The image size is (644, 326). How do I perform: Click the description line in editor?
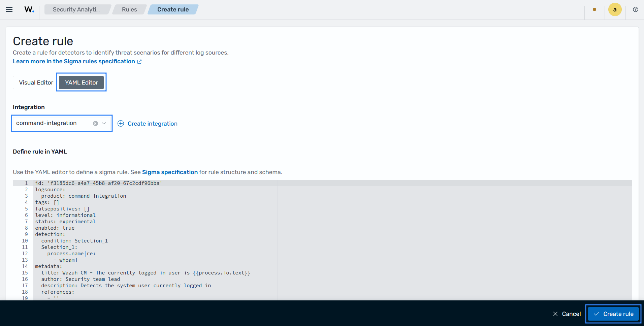(x=126, y=286)
